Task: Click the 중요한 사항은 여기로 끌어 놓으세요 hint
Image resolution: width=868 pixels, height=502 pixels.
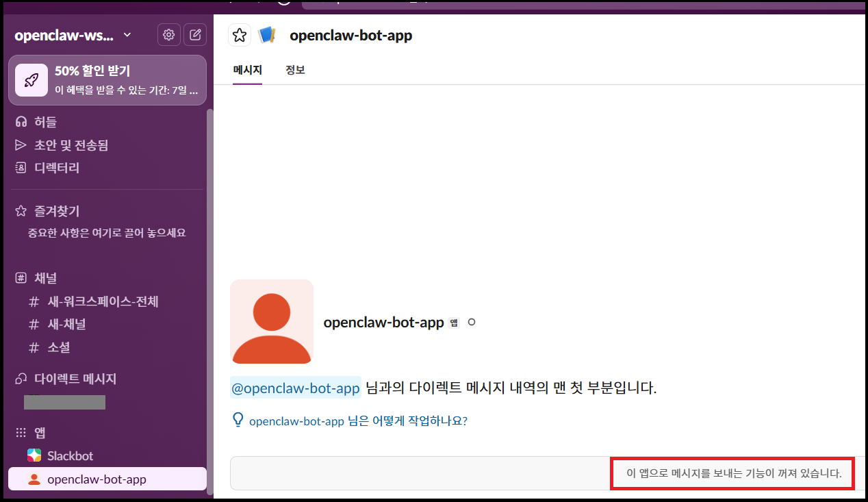Action: pyautogui.click(x=107, y=233)
